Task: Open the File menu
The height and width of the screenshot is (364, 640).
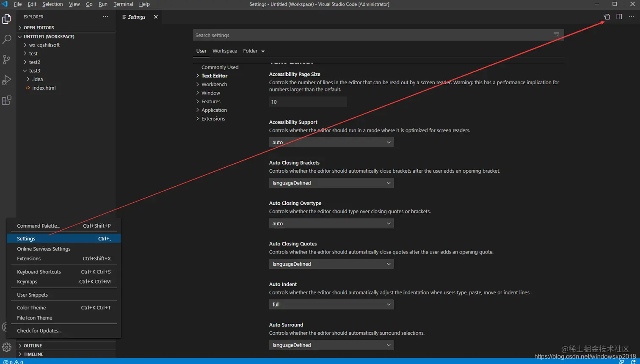Action: pos(18,4)
